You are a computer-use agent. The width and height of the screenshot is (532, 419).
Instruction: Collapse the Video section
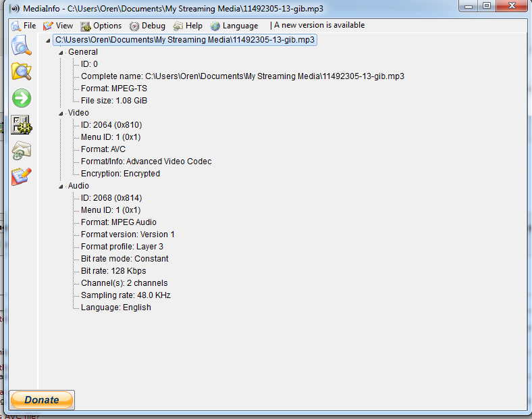point(61,114)
